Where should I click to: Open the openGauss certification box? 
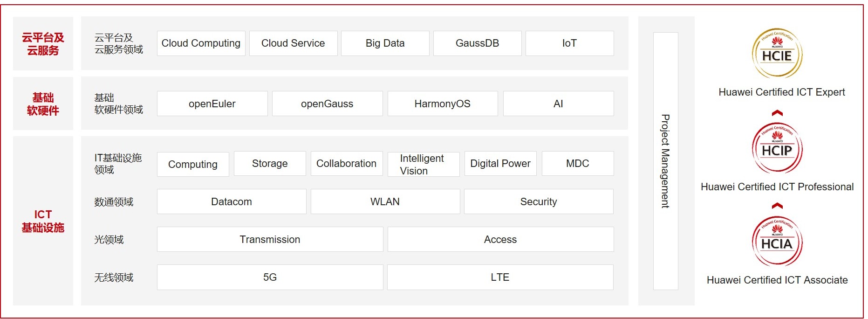click(x=328, y=104)
